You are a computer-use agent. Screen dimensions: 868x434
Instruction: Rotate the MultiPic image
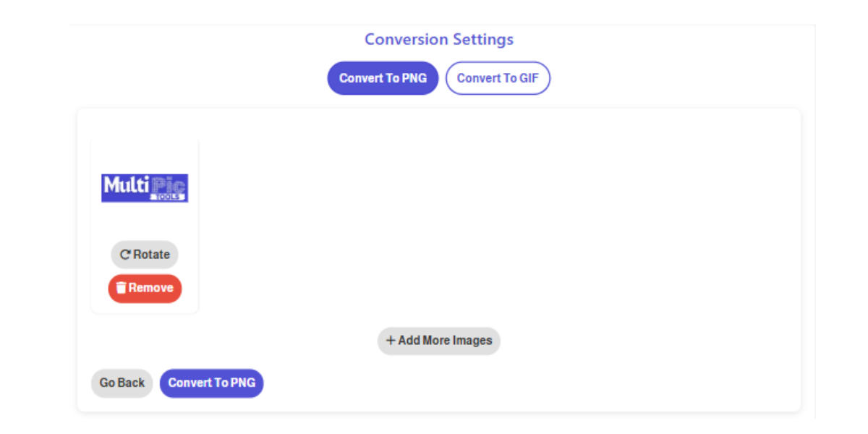(x=145, y=255)
